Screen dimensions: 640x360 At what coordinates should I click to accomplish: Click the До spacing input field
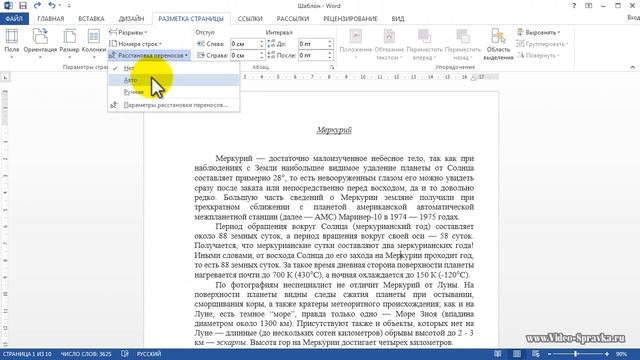click(x=313, y=44)
